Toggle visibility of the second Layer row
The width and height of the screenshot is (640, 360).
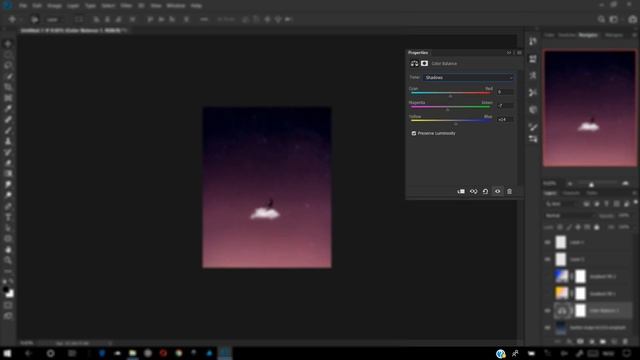pos(548,259)
